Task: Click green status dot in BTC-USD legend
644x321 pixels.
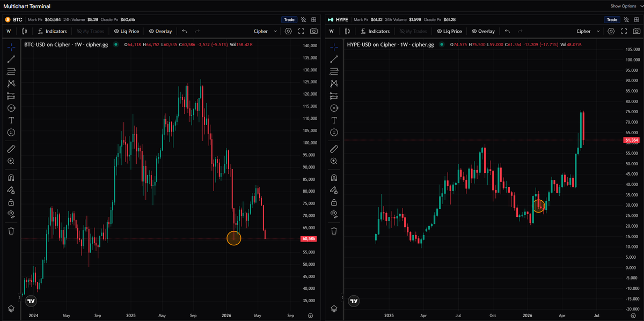Action: [x=115, y=45]
